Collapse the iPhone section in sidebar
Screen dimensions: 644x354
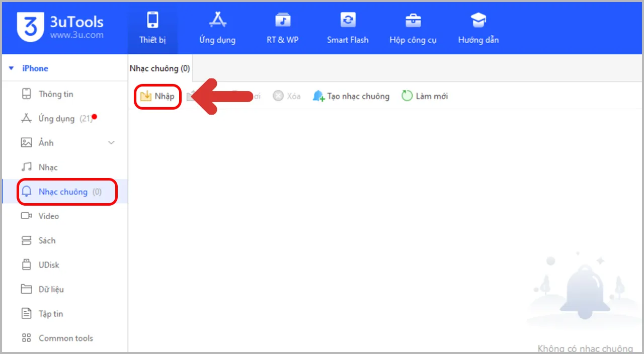tap(11, 68)
